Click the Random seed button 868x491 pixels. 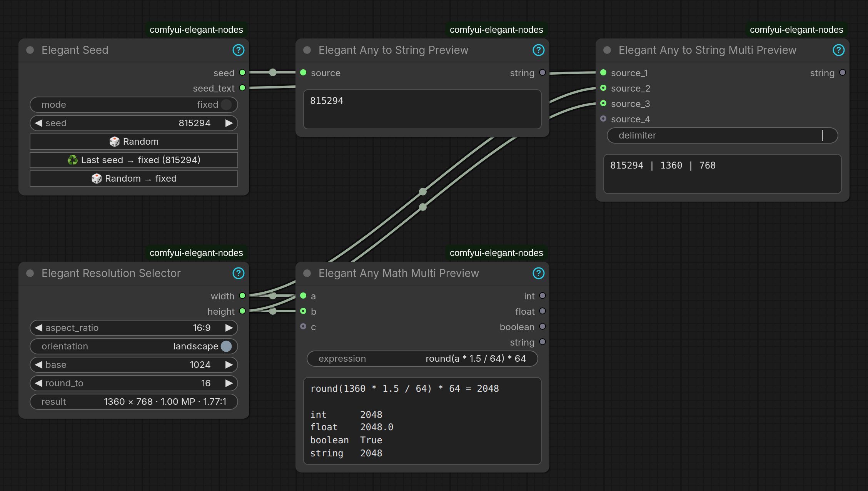tap(134, 142)
